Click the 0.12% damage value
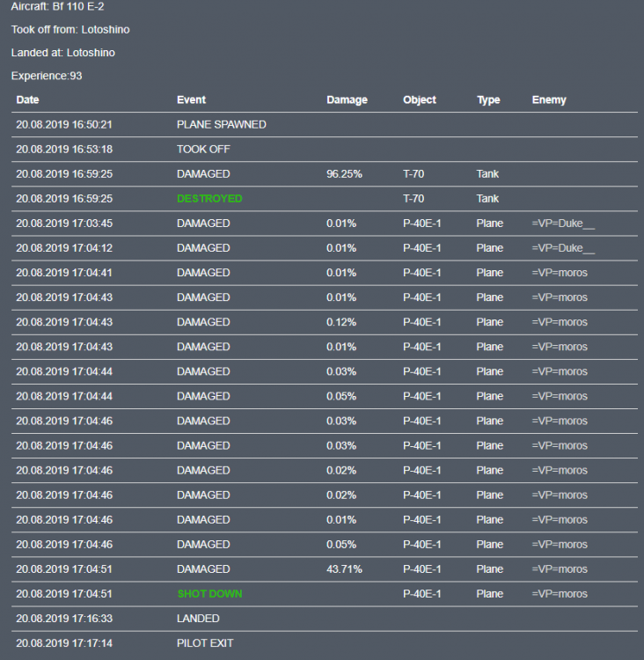Image resolution: width=644 pixels, height=660 pixels. tap(341, 322)
